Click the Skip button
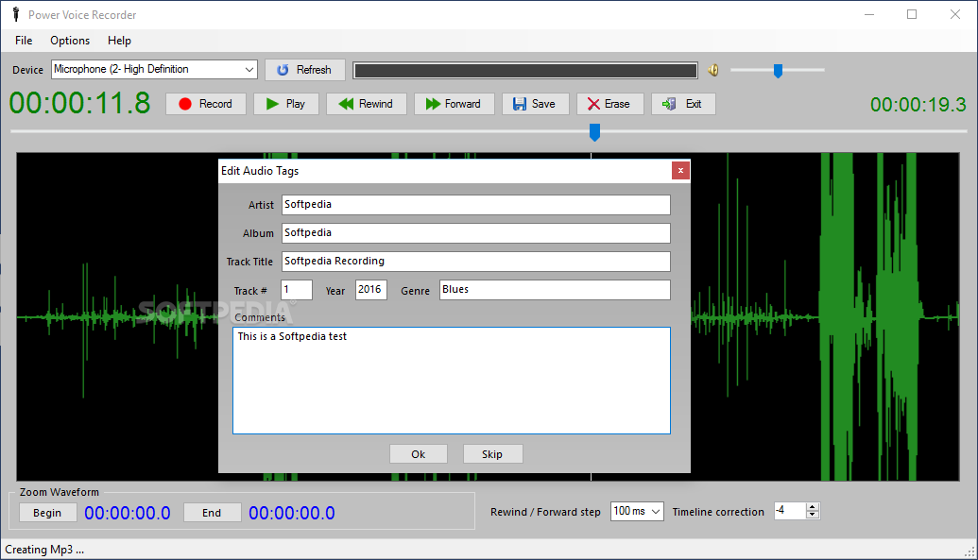This screenshot has width=978, height=560. pyautogui.click(x=492, y=454)
